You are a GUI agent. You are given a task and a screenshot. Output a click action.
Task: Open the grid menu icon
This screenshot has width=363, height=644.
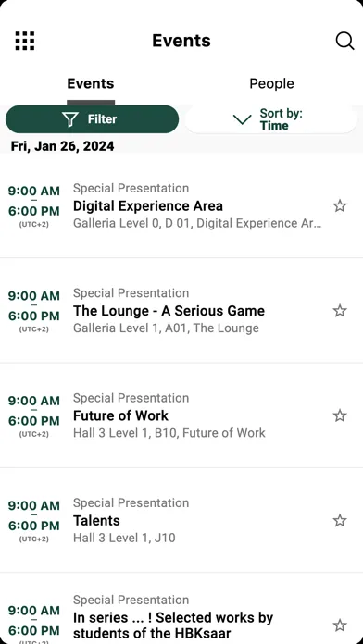point(25,41)
